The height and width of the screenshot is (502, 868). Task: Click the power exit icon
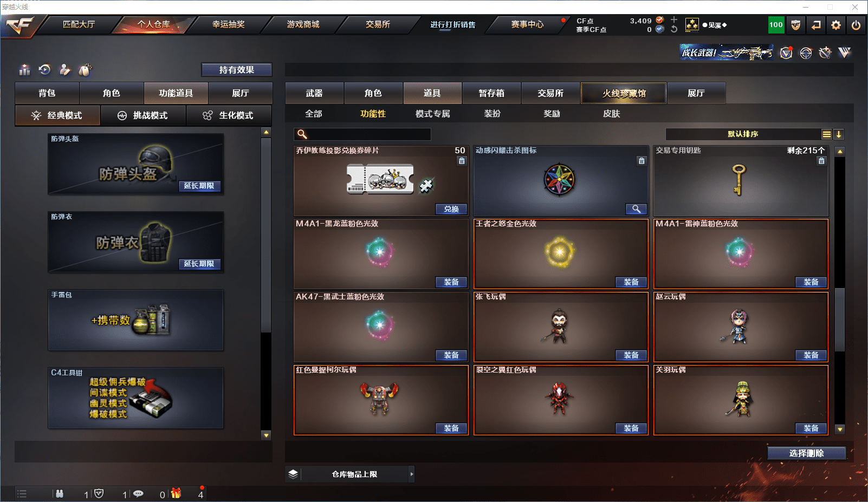[x=856, y=25]
